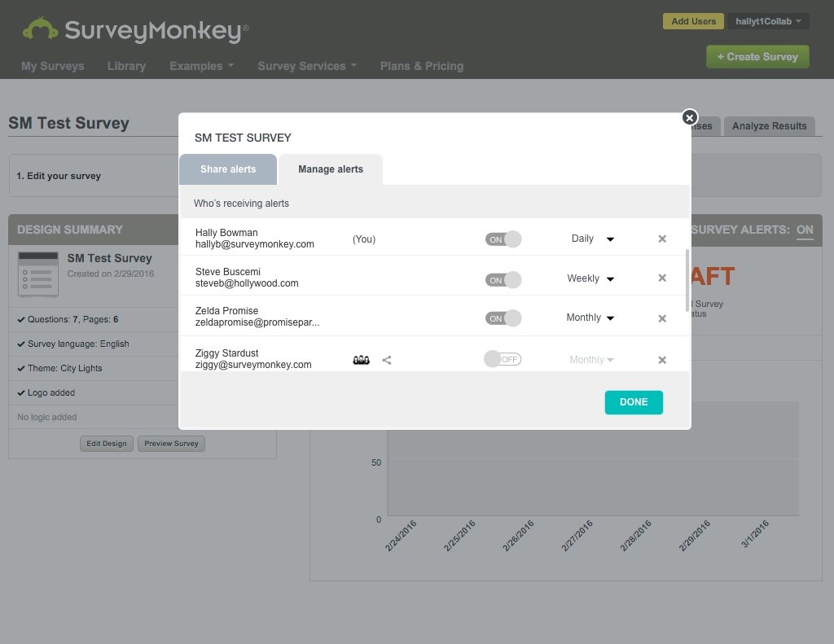Turn off alerts for Hally Bowman
The width and height of the screenshot is (834, 644).
503,239
